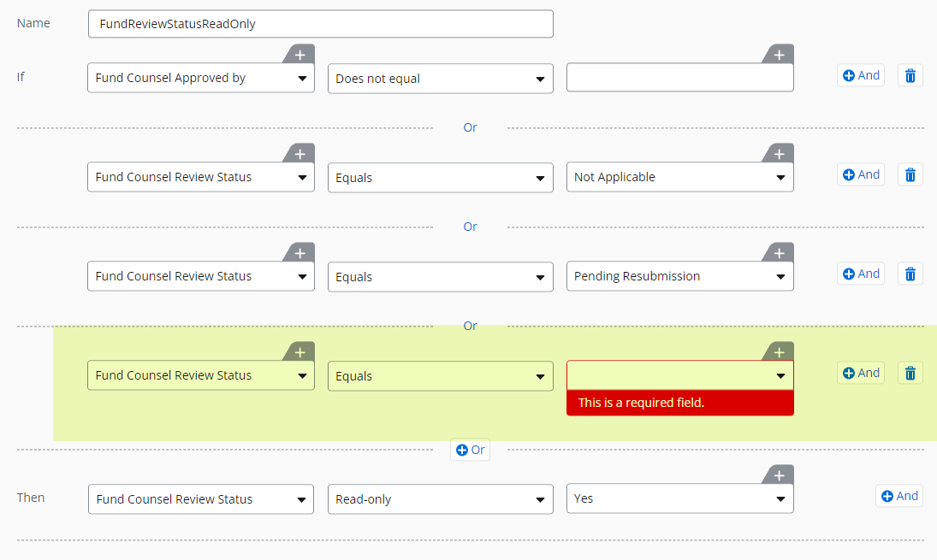
Task: Open field dropdown in highlighted row
Action: pos(201,375)
